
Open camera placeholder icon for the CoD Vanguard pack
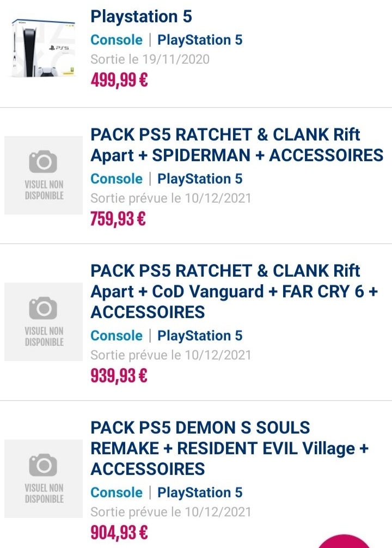point(44,308)
